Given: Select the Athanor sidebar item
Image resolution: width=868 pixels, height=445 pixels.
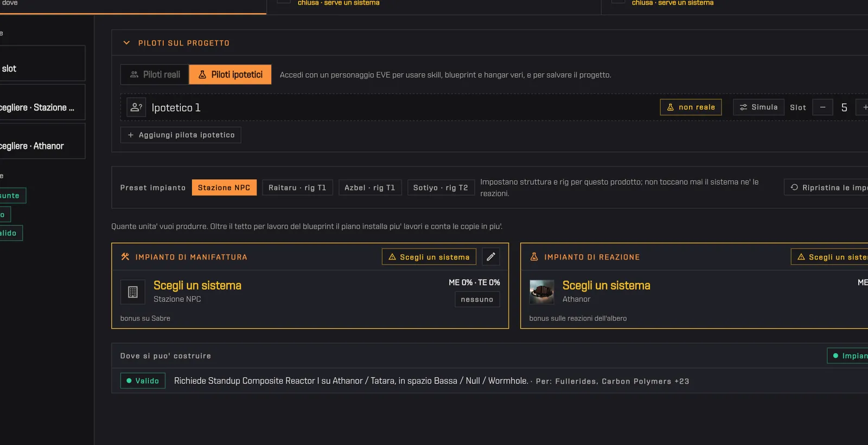Looking at the screenshot, I should [41, 141].
